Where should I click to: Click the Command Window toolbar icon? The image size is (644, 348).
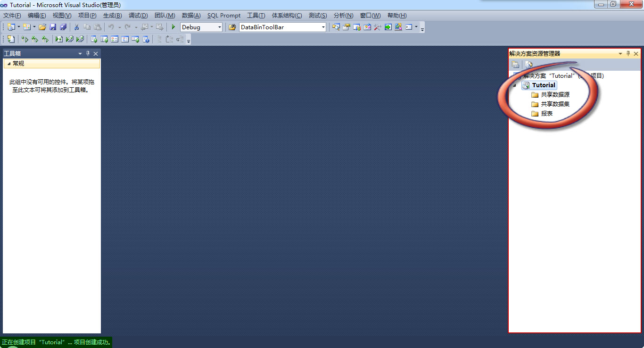(x=409, y=27)
